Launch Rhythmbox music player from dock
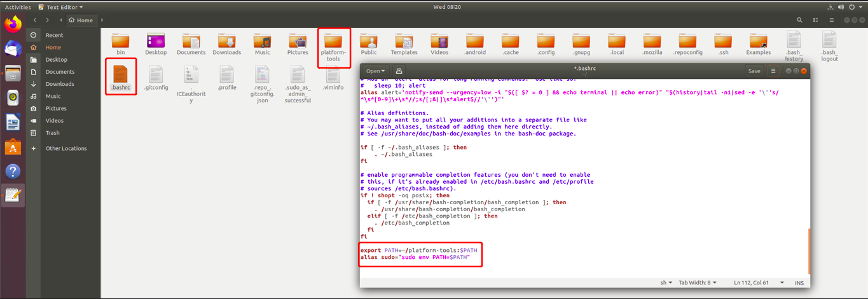The image size is (868, 299). tap(13, 98)
